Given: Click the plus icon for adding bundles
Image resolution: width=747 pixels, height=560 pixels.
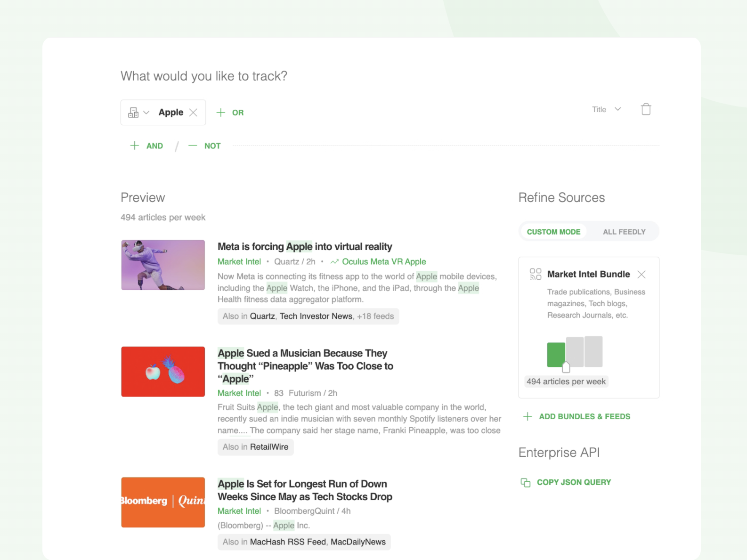Looking at the screenshot, I should [x=528, y=416].
